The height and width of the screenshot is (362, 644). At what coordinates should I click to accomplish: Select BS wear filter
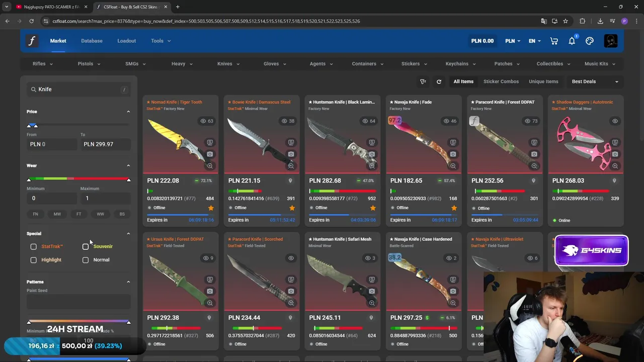(122, 214)
